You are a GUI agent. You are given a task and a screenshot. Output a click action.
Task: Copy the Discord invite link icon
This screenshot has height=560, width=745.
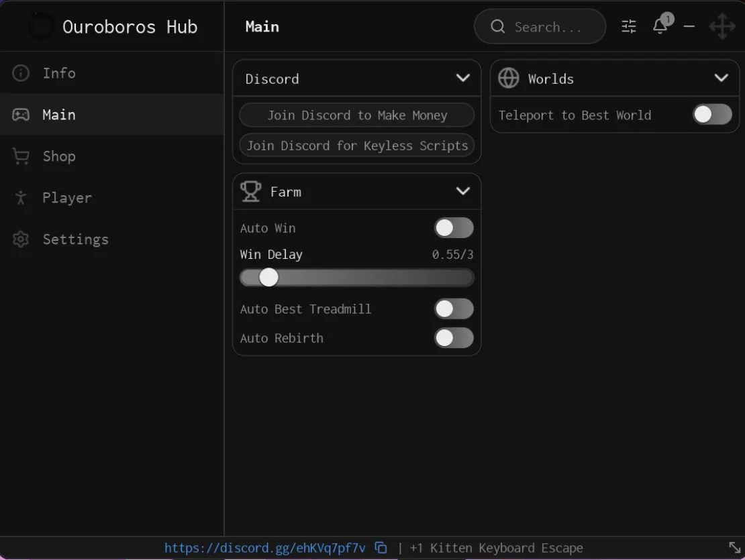pyautogui.click(x=381, y=548)
